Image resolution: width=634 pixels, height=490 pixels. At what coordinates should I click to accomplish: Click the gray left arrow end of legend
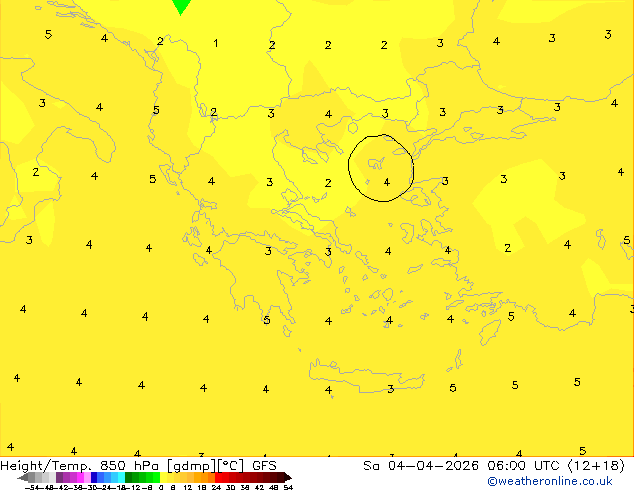(x=23, y=478)
